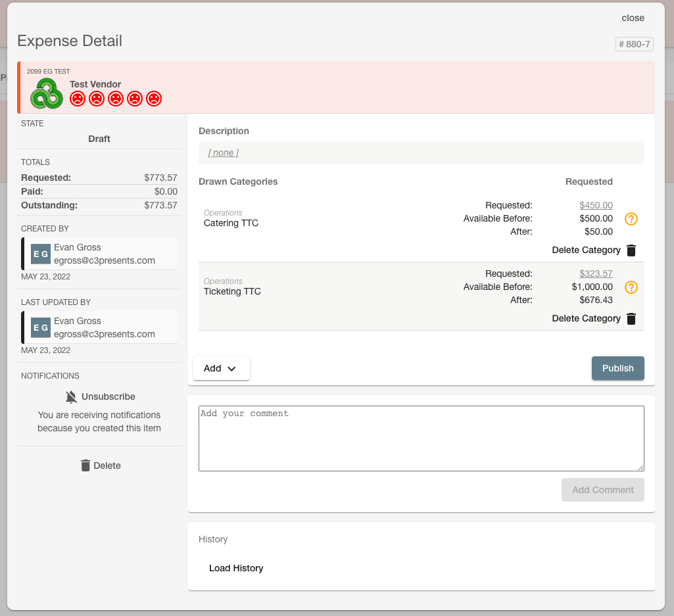Viewport: 674px width, 616px height.
Task: Publish the draft expense
Action: click(617, 368)
